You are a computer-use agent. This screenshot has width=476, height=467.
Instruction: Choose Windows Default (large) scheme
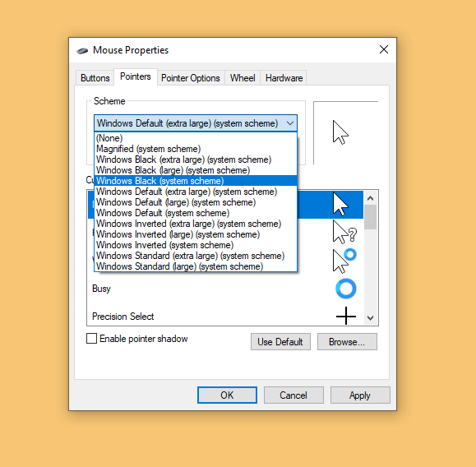[x=196, y=202]
